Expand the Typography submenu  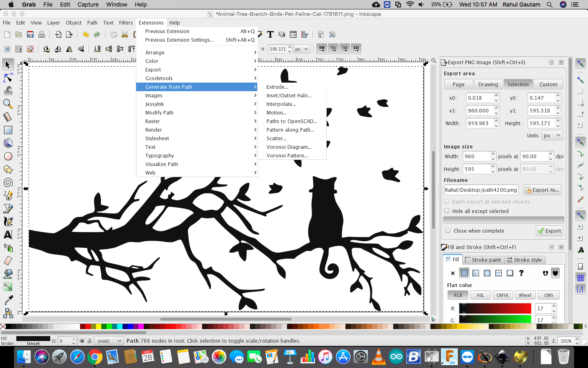(x=197, y=155)
